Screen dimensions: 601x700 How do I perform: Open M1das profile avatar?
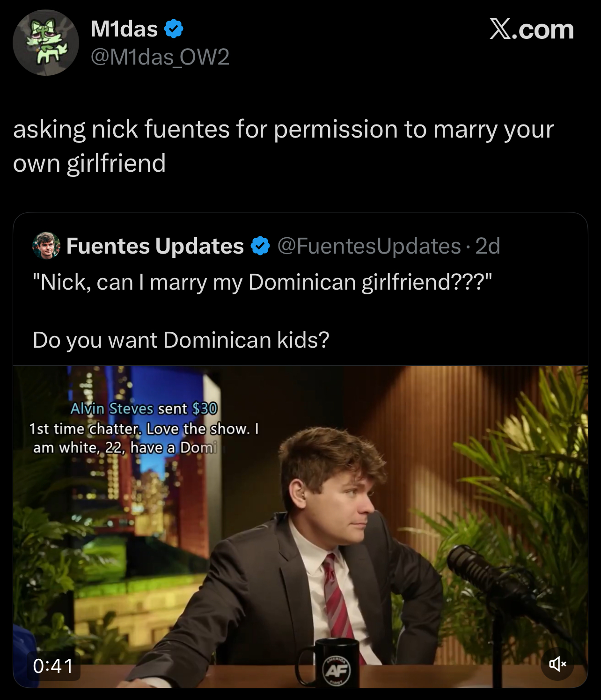click(46, 43)
